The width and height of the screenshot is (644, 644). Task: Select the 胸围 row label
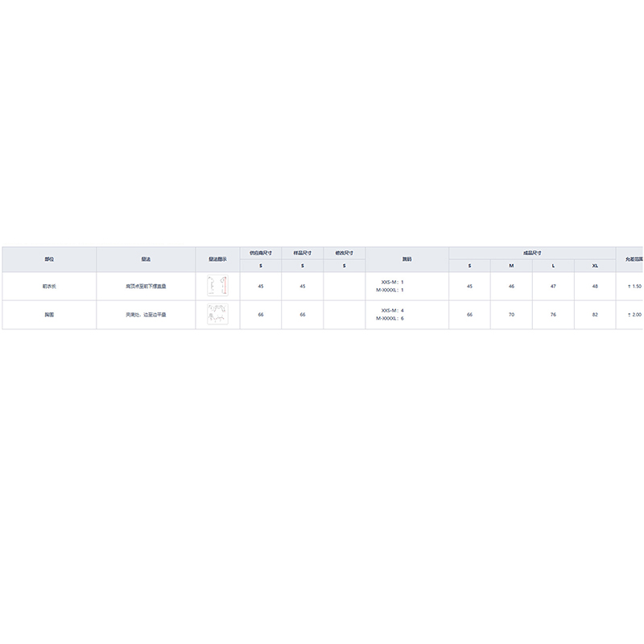[x=49, y=315]
